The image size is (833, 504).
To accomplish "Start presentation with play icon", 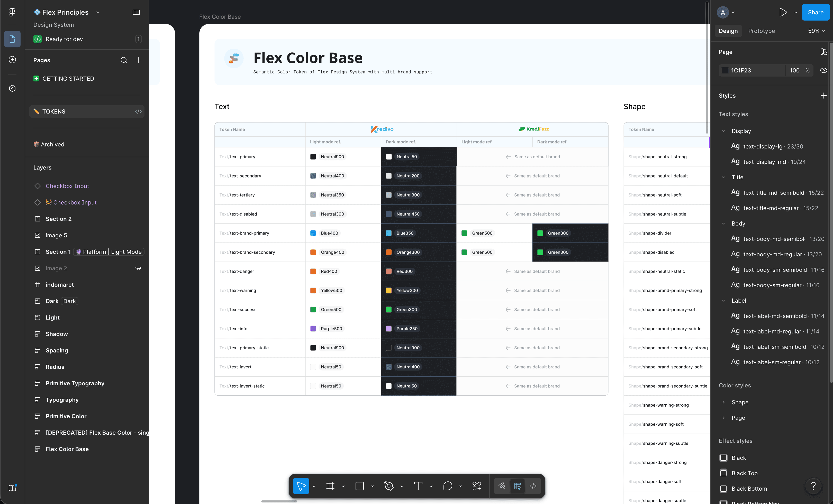I will (x=783, y=13).
